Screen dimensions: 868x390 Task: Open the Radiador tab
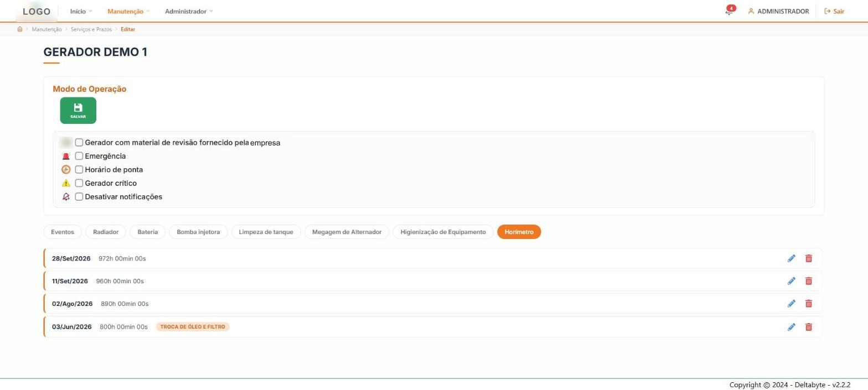106,232
